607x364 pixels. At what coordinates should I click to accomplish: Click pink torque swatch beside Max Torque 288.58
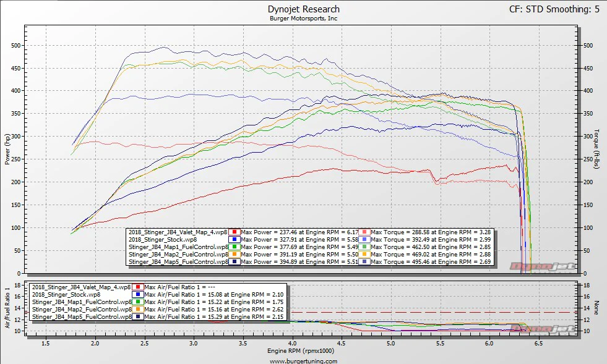364,232
